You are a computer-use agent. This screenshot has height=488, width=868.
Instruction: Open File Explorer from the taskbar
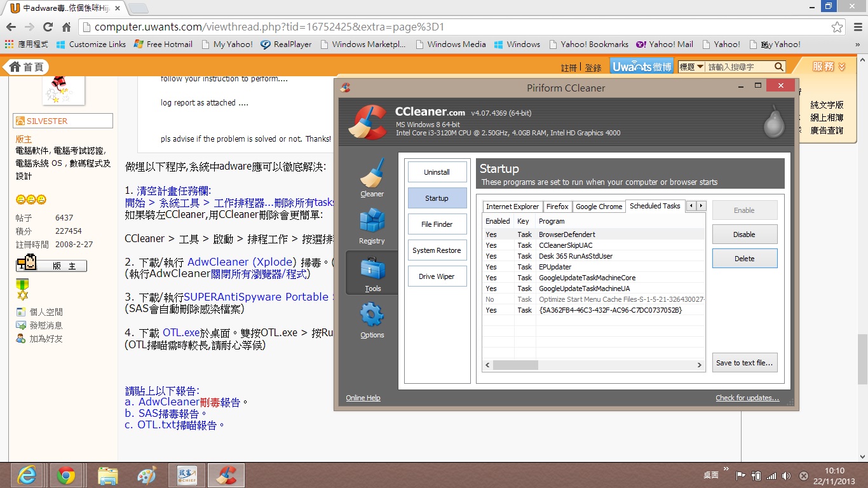[x=107, y=475]
